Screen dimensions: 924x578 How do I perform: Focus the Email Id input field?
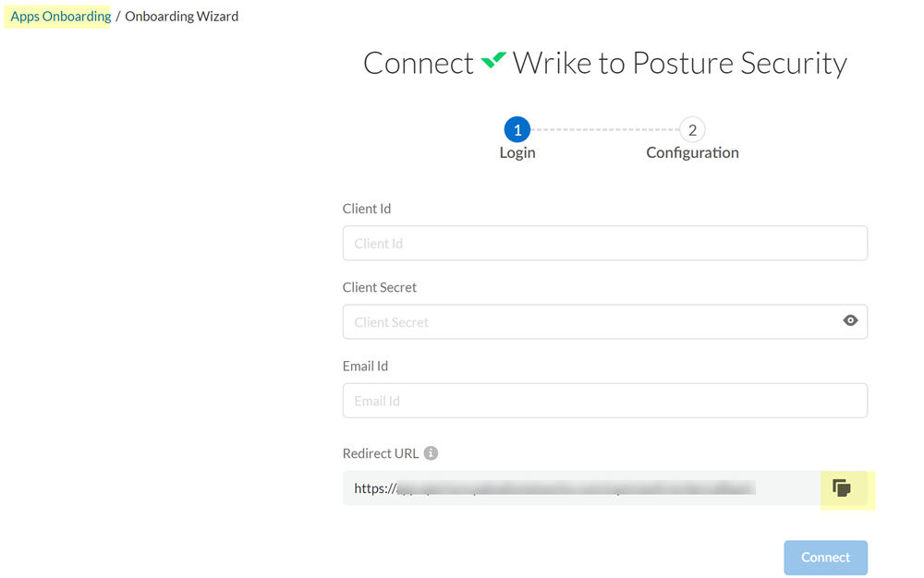(604, 401)
